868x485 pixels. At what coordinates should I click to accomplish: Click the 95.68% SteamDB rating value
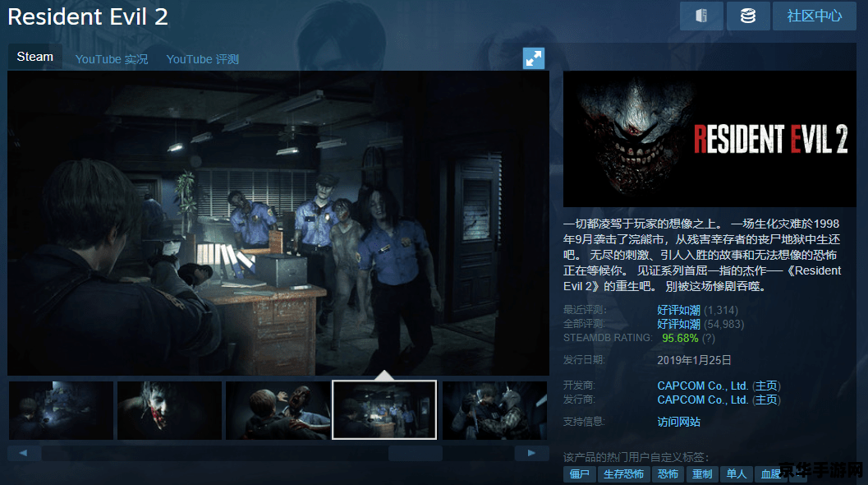[680, 338]
